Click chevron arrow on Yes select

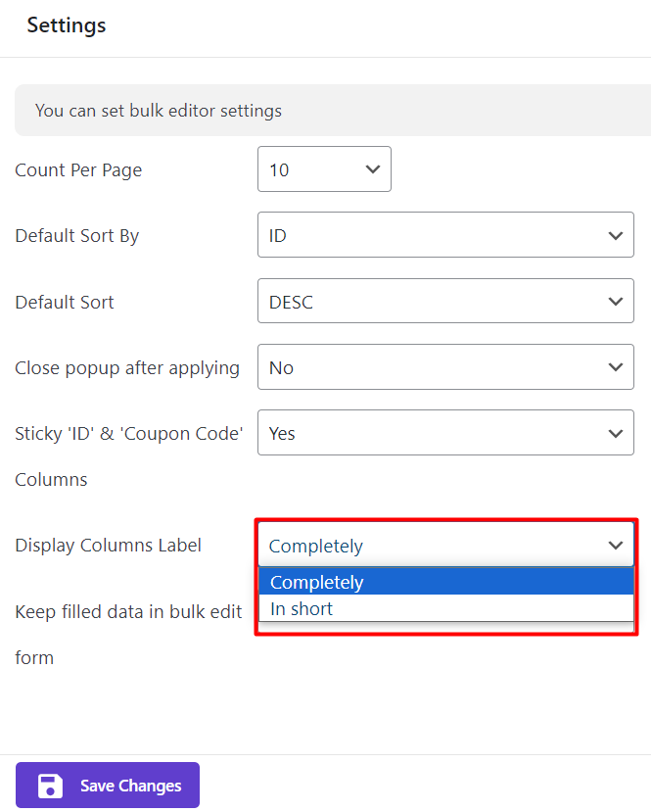[616, 434]
